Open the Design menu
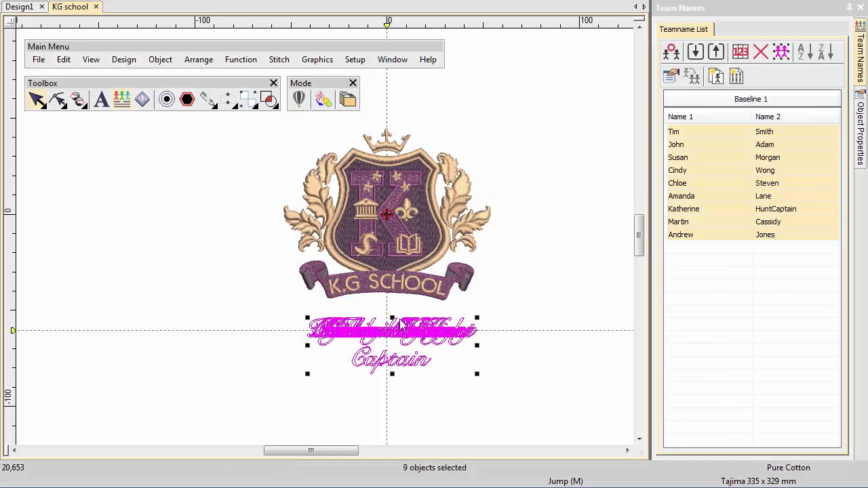 click(x=124, y=60)
